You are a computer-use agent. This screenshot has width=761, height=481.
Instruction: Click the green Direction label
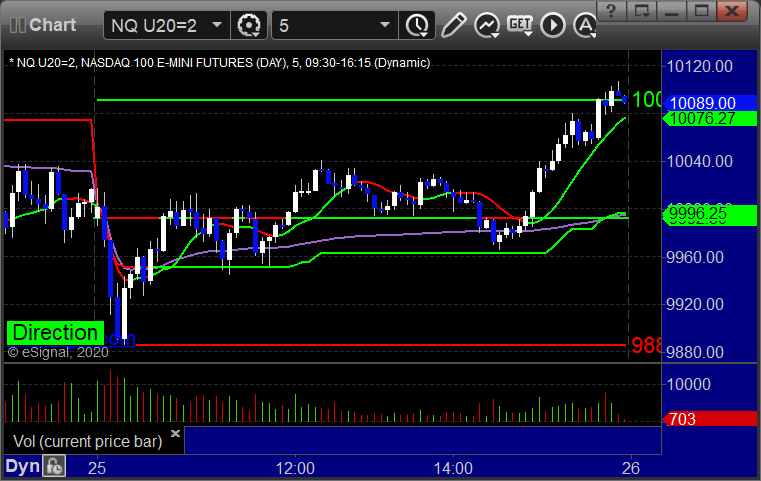click(55, 333)
